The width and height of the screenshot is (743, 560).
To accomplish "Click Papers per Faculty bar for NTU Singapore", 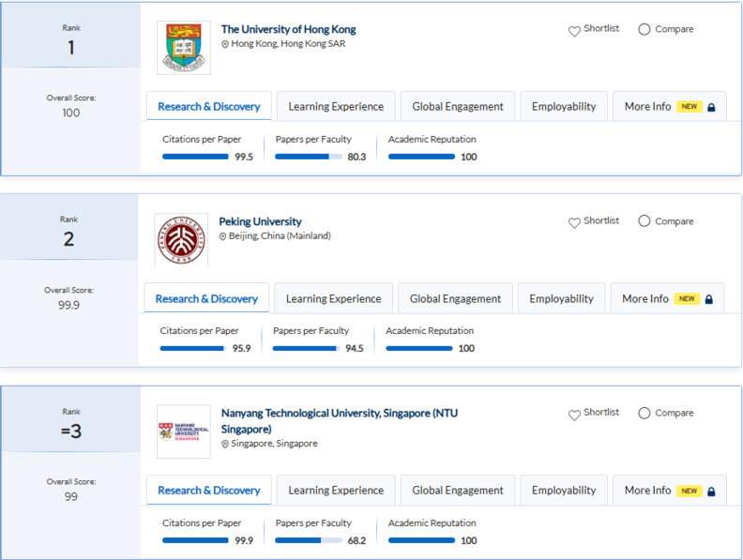I will 309,540.
